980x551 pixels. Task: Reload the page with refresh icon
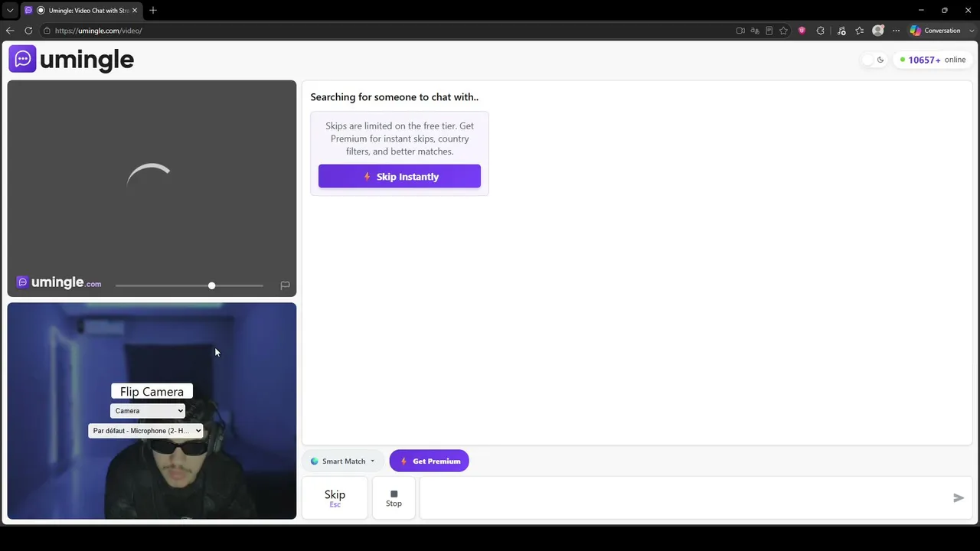click(x=28, y=31)
